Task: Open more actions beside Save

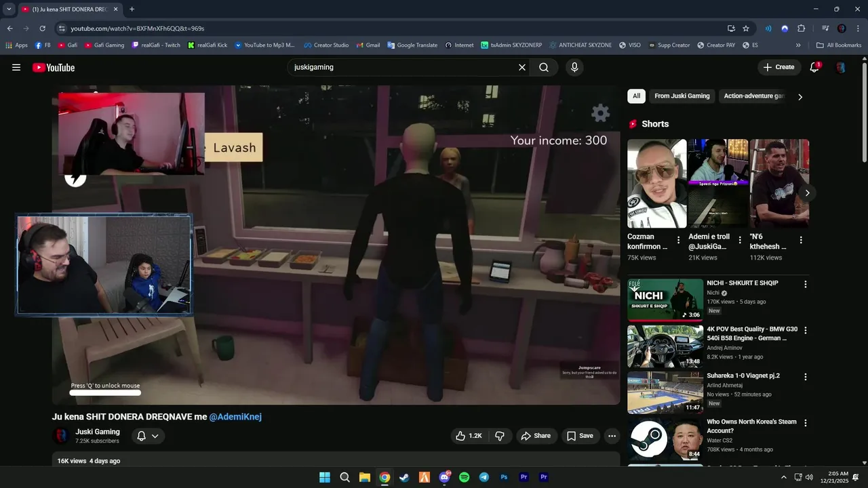Action: tap(612, 436)
